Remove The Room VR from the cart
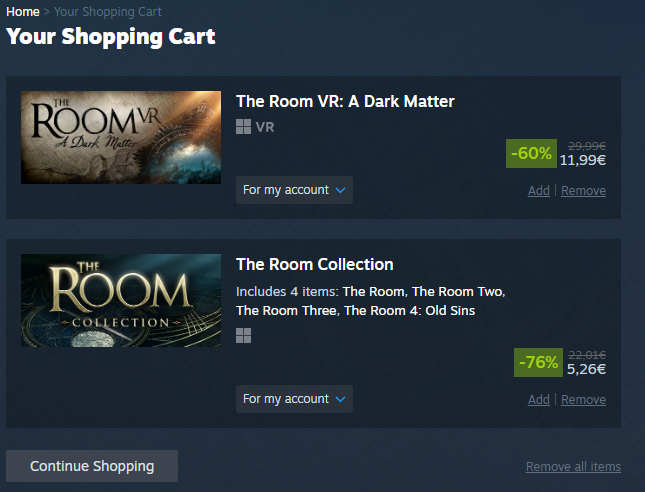 pos(583,191)
